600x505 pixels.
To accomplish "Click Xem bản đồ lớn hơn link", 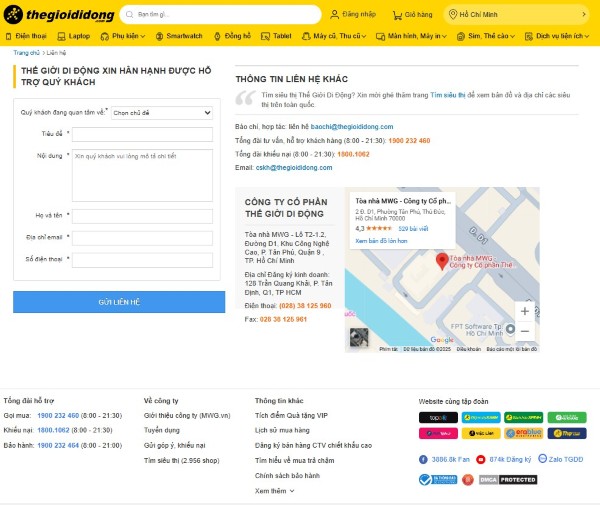I will coord(381,241).
